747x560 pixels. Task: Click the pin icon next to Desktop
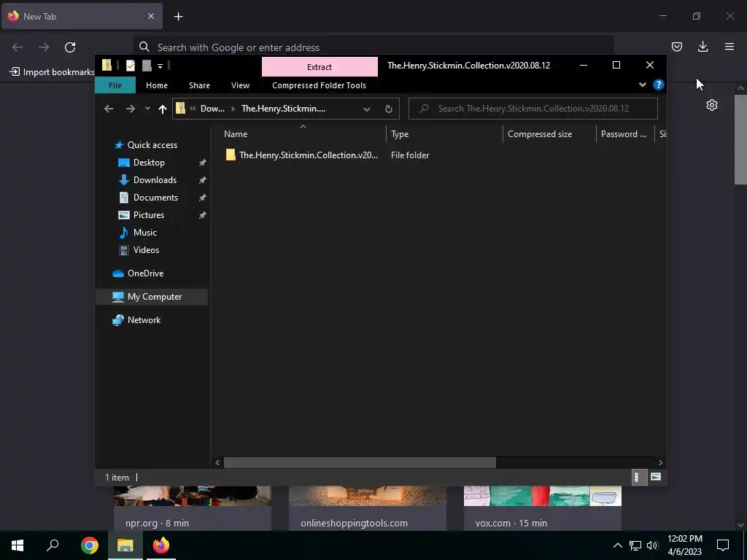click(x=203, y=163)
